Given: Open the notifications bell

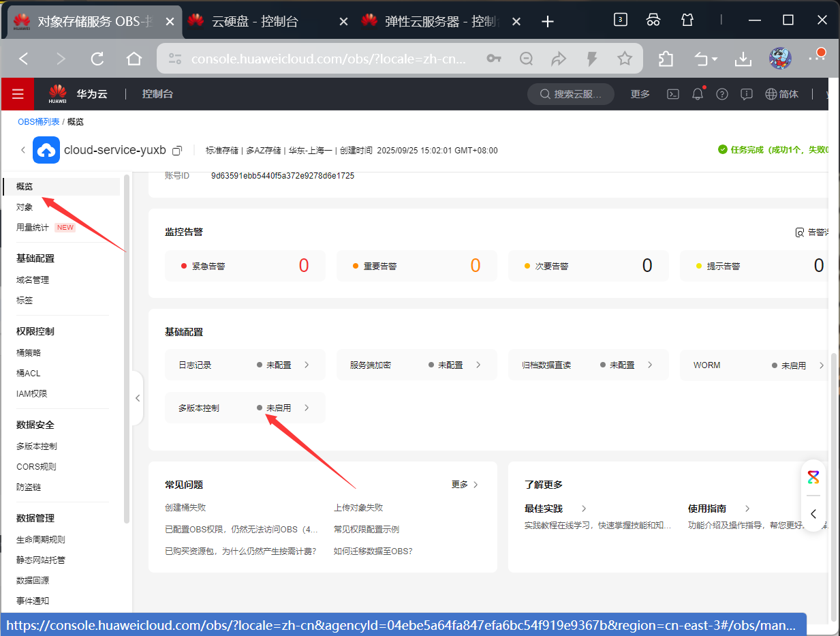Looking at the screenshot, I should coord(698,94).
